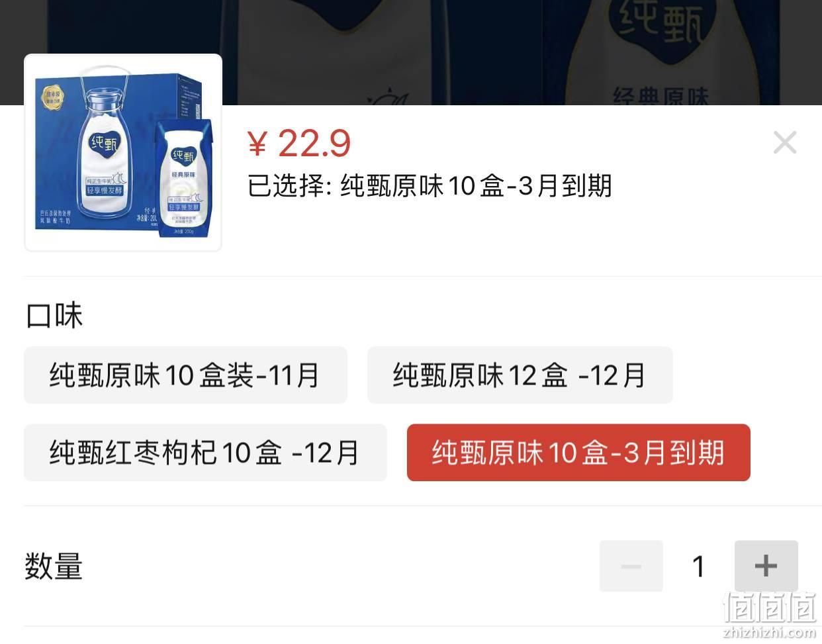
Task: Pick 纯甄红枣枸杞10盒 -12月 option
Action: [205, 453]
